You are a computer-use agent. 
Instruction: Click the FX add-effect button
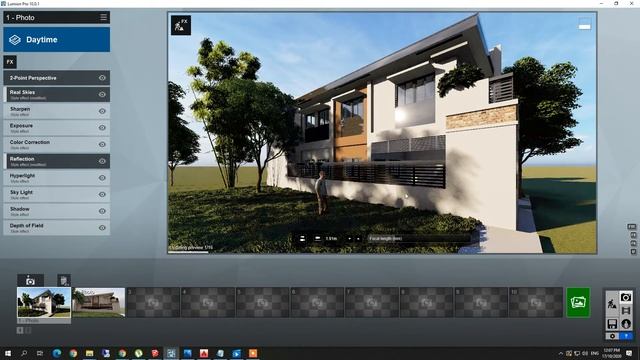10,62
